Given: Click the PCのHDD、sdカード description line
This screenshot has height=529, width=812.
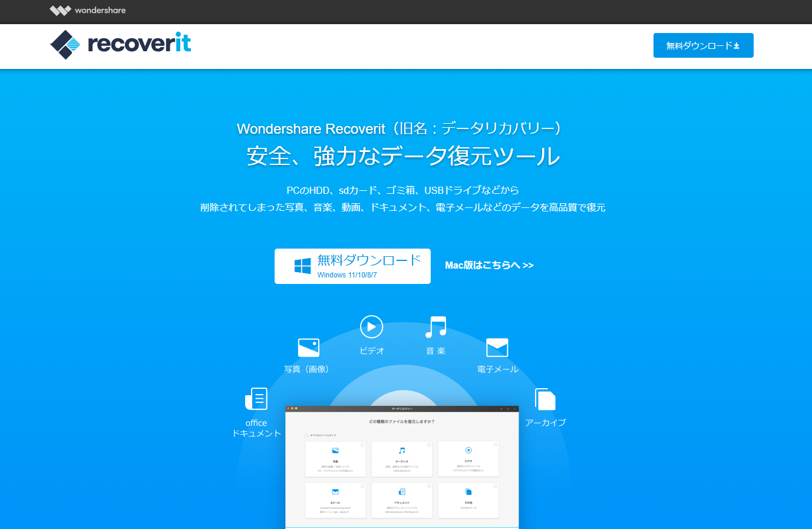Looking at the screenshot, I should [402, 190].
